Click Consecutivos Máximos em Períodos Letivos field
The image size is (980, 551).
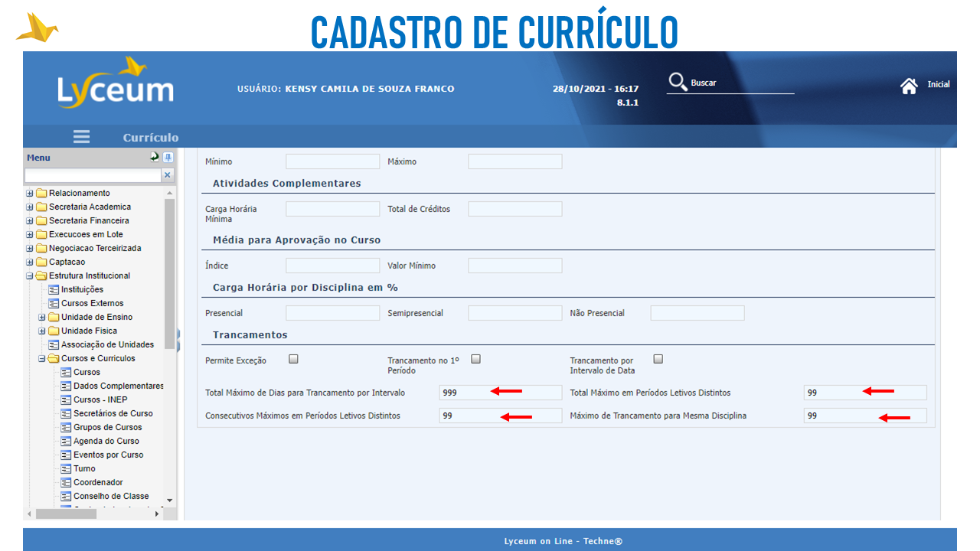coord(501,416)
